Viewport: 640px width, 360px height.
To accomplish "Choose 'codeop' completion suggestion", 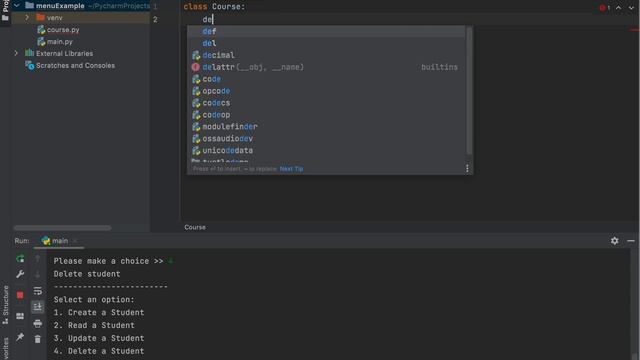I will coord(326,115).
